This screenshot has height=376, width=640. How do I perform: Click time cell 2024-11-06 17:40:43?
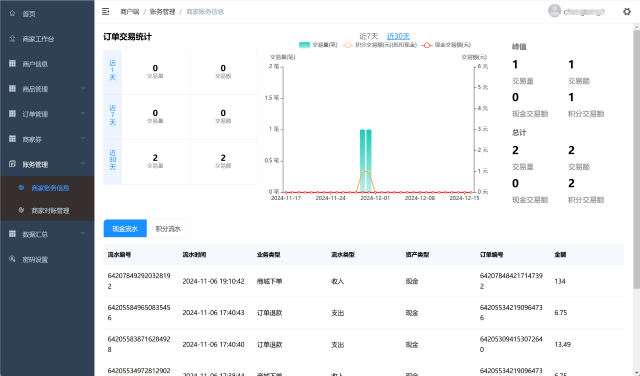(x=213, y=312)
